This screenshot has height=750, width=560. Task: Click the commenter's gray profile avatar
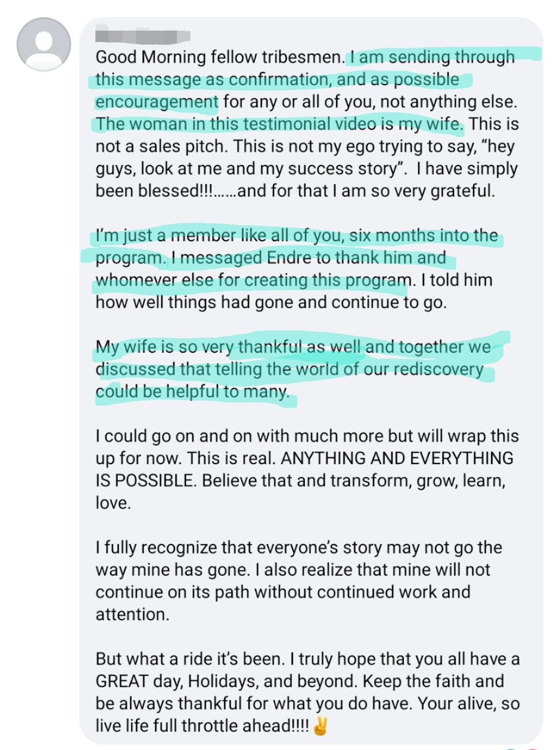pos(44,44)
